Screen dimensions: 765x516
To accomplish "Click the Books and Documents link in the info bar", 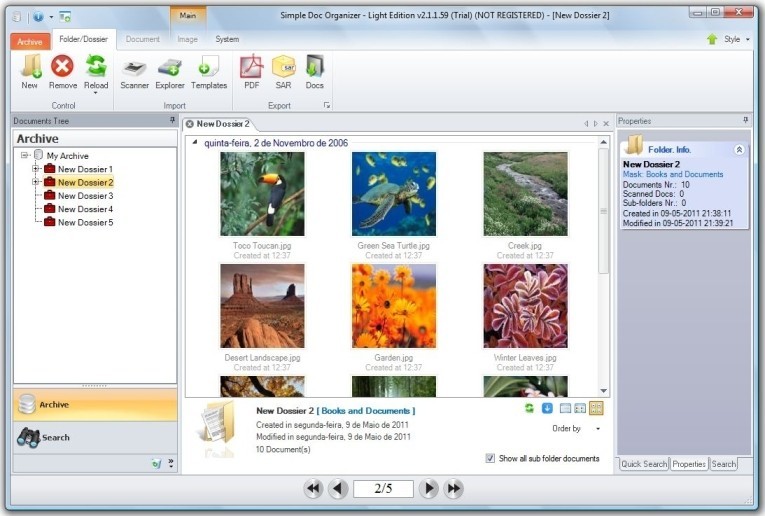I will (x=365, y=411).
